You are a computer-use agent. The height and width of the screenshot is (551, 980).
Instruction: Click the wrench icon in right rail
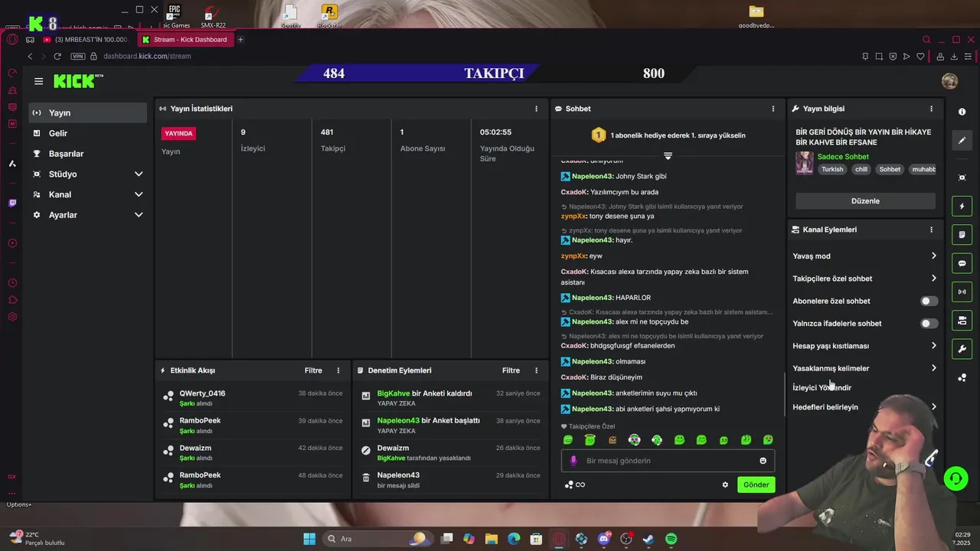pos(962,349)
